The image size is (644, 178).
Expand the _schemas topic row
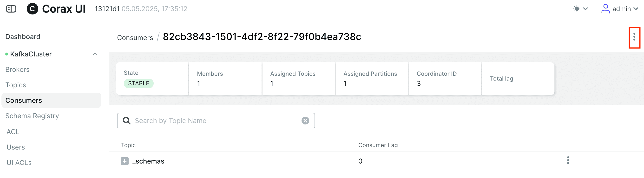point(125,161)
